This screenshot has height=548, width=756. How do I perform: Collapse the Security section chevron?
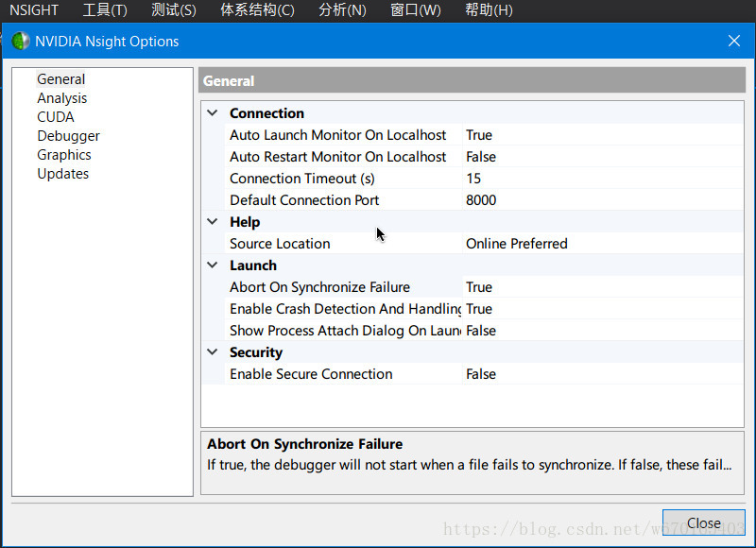pos(212,351)
